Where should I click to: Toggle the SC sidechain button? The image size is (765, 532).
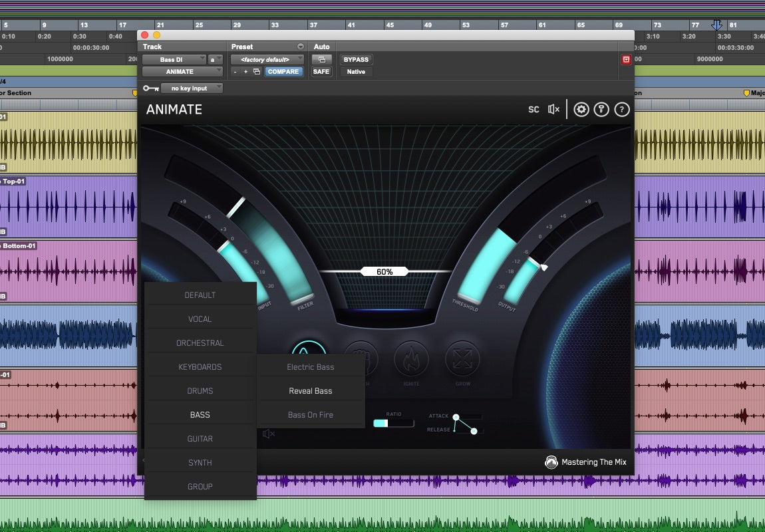(534, 109)
